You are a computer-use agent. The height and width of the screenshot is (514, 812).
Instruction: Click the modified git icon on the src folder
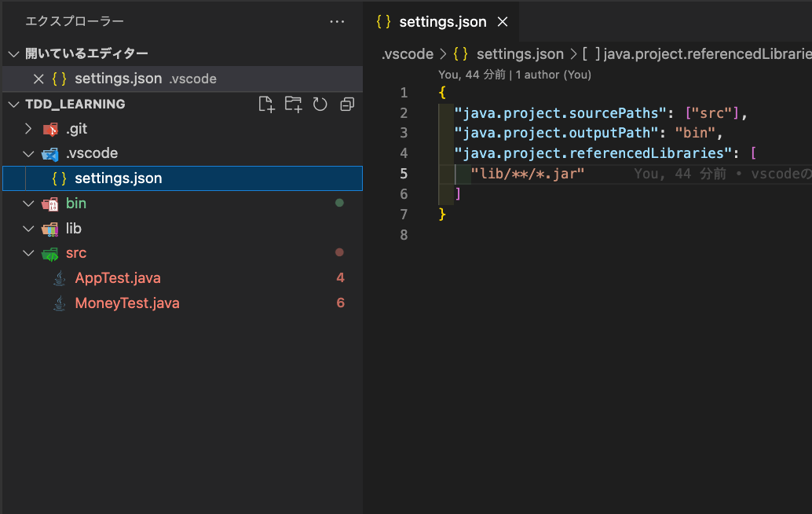pos(338,252)
